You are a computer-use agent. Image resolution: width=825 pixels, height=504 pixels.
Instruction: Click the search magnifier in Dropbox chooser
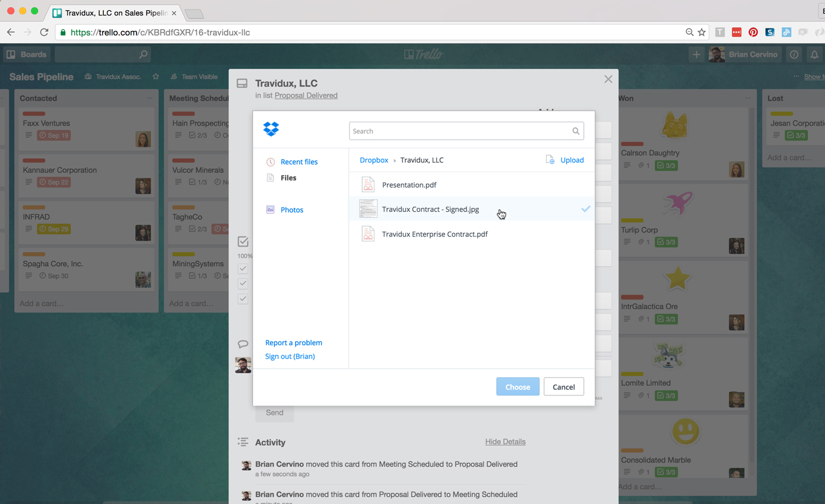tap(575, 131)
